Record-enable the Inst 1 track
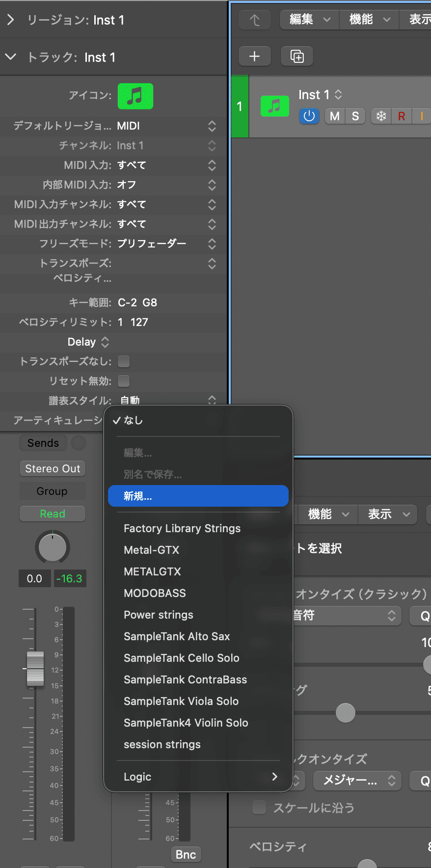 click(402, 116)
